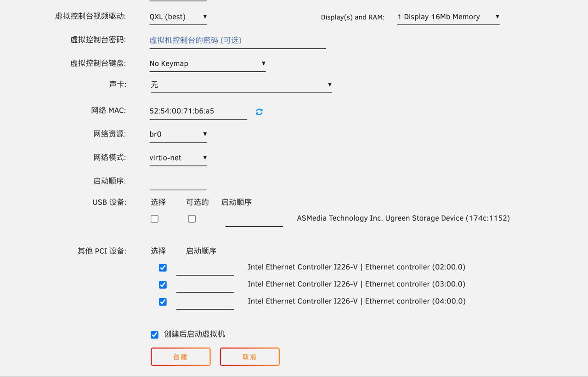Tick the USB device select checkbox
This screenshot has width=588, height=377.
(x=155, y=219)
